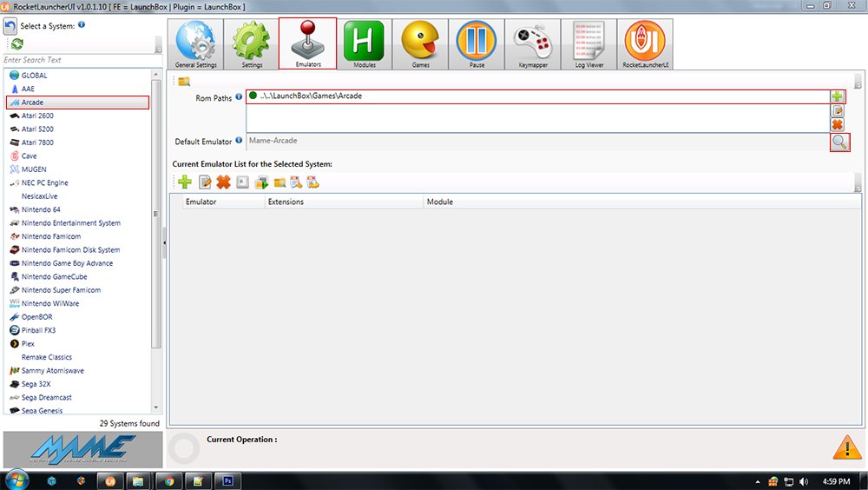The image size is (868, 490).
Task: Open the General Settings tab
Action: [196, 44]
